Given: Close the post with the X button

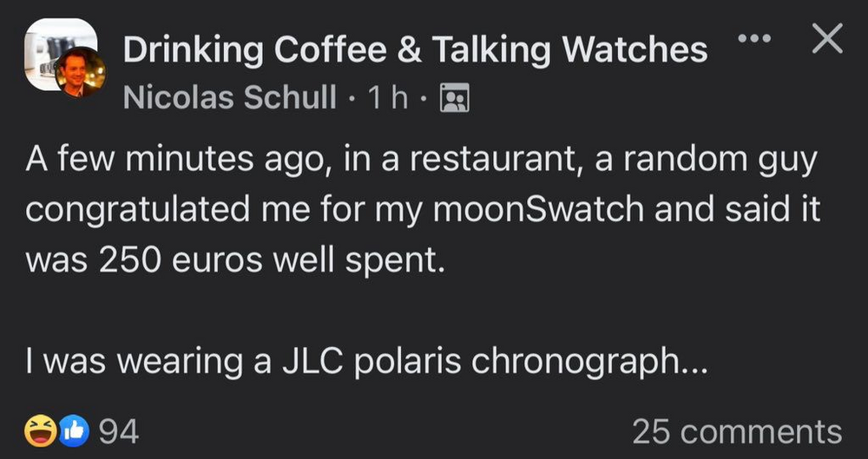Looking at the screenshot, I should [825, 40].
